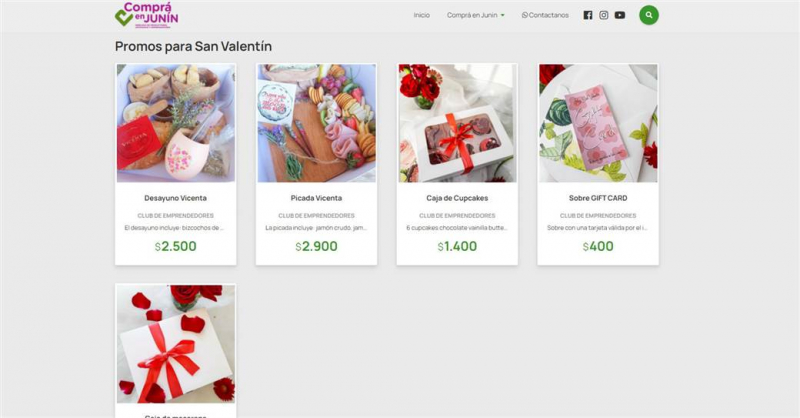Open the YouTube channel icon
The height and width of the screenshot is (418, 800).
pos(620,15)
